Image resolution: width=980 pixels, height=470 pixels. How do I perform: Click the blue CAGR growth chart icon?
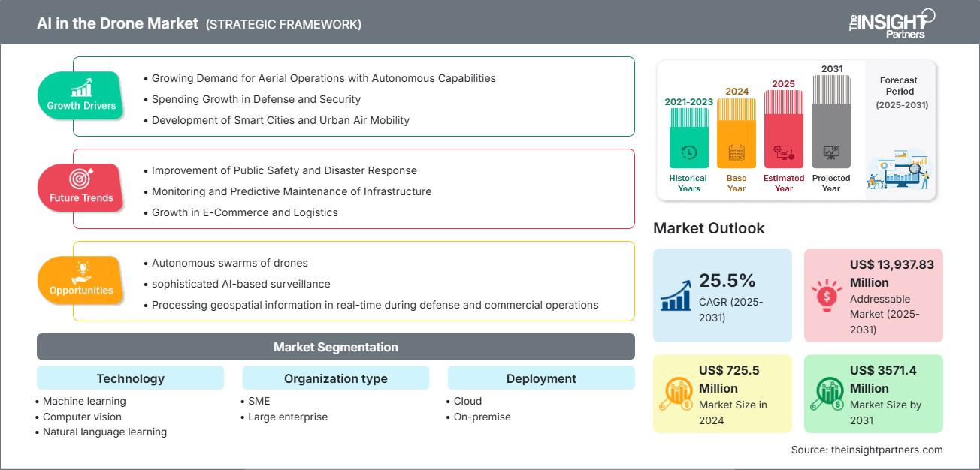674,294
